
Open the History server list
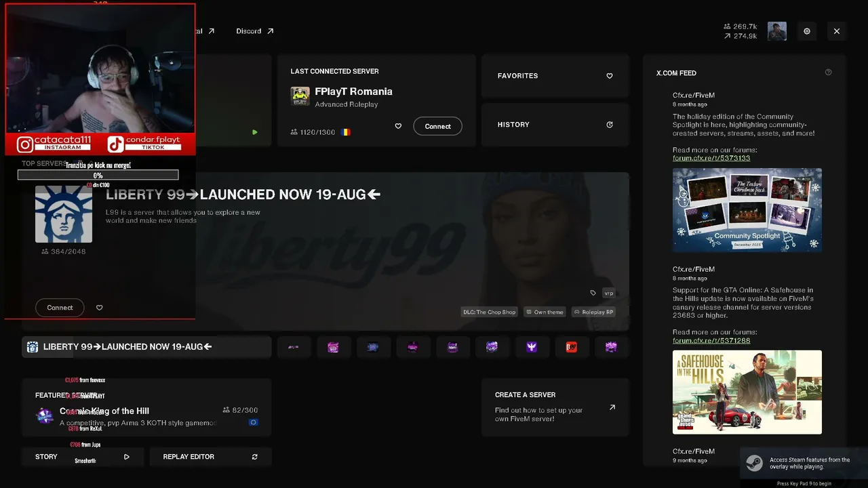click(x=555, y=125)
